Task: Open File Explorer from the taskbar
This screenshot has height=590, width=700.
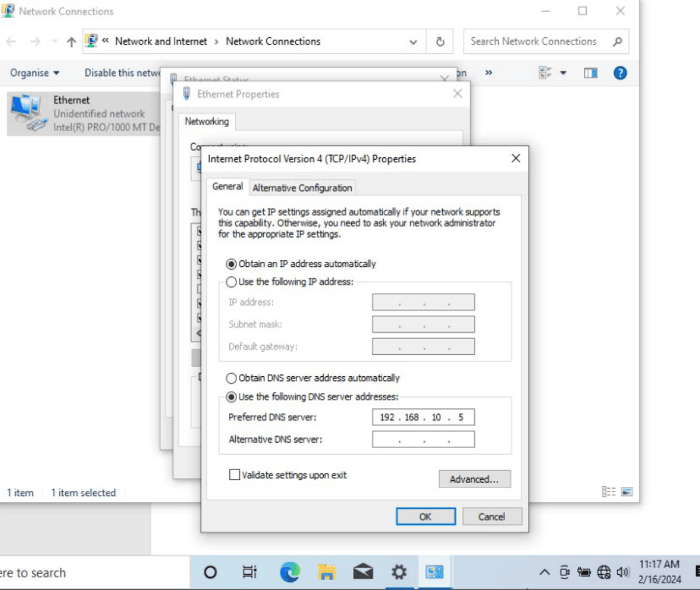Action: pos(326,572)
